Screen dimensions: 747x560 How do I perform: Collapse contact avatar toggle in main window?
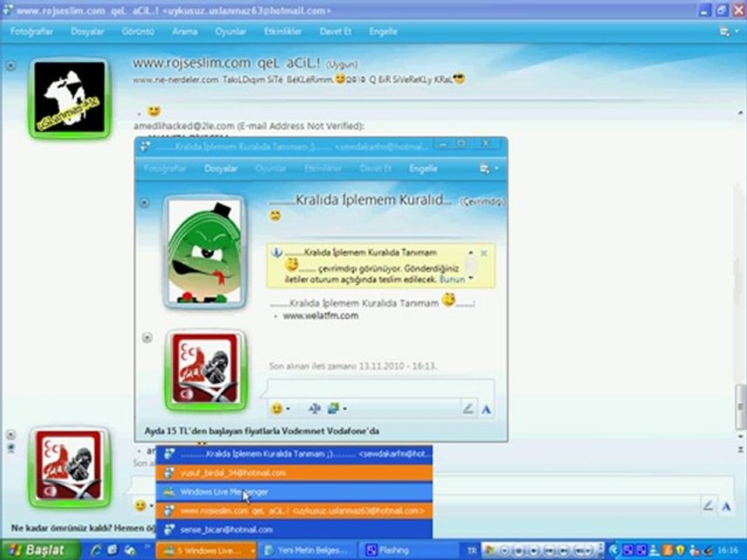pos(10,65)
